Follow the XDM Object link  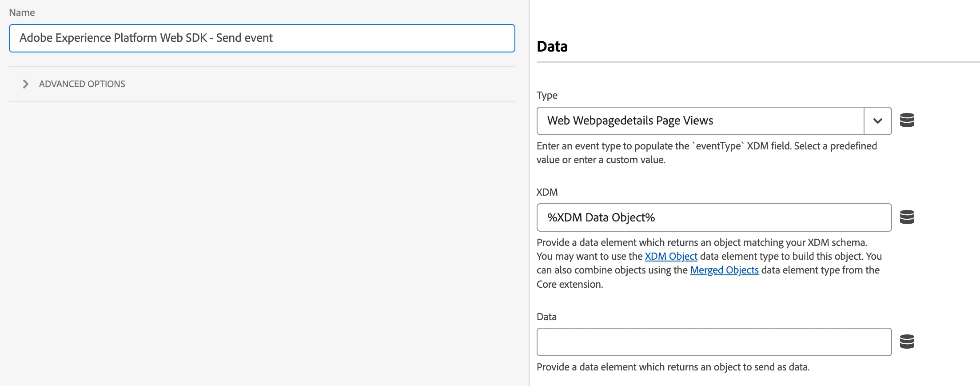pyautogui.click(x=671, y=257)
